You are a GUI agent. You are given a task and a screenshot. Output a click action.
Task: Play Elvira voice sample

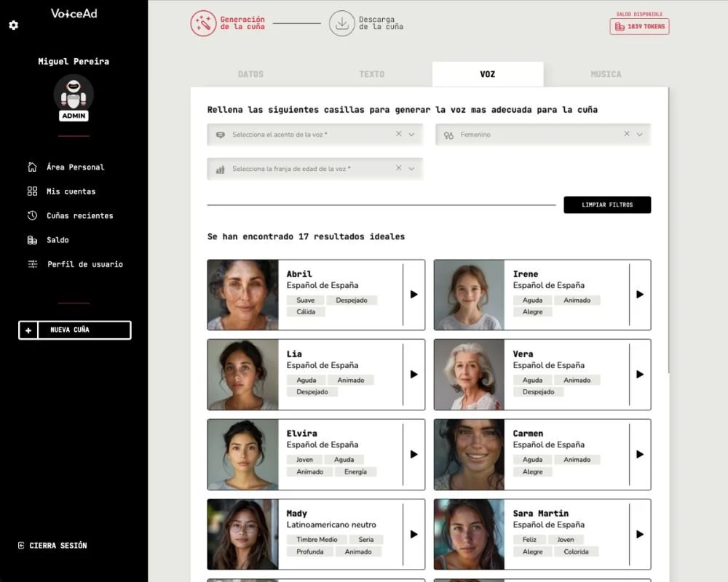point(414,455)
